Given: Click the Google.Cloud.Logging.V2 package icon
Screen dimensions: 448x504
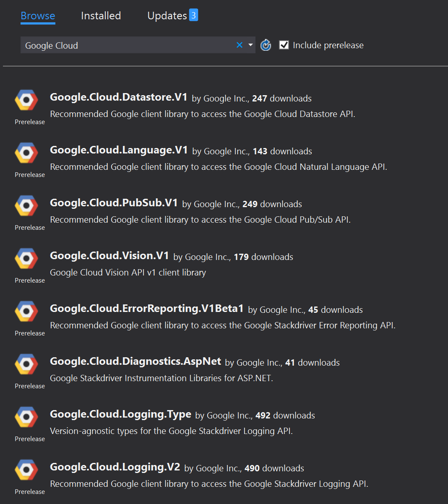Looking at the screenshot, I should click(x=26, y=470).
